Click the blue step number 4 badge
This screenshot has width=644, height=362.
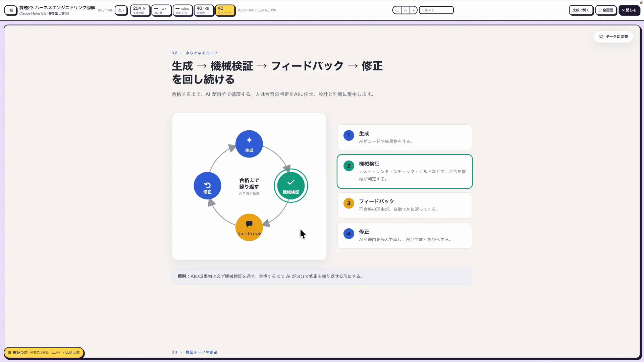[349, 234]
